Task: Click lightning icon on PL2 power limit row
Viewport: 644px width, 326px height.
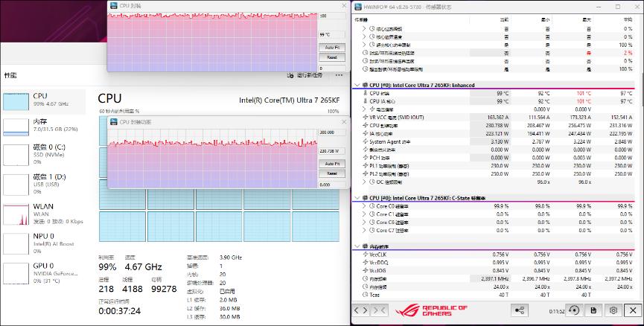Action: [366, 173]
